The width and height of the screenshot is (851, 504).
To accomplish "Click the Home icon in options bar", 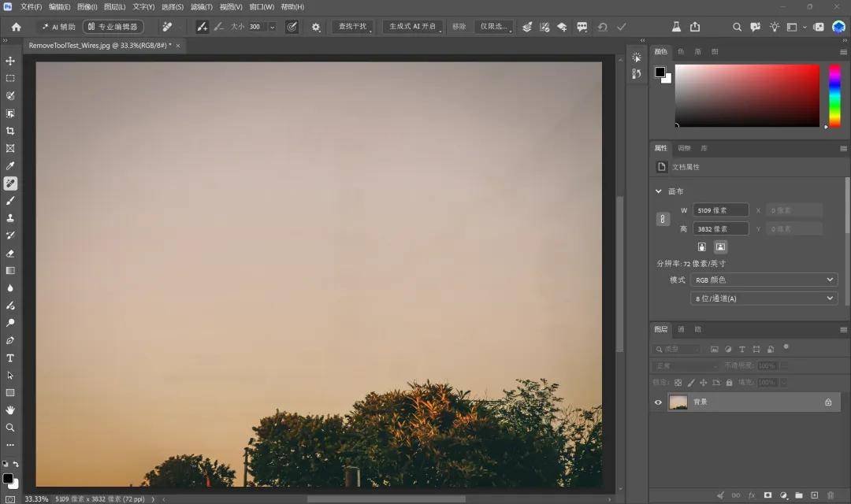I will [17, 27].
